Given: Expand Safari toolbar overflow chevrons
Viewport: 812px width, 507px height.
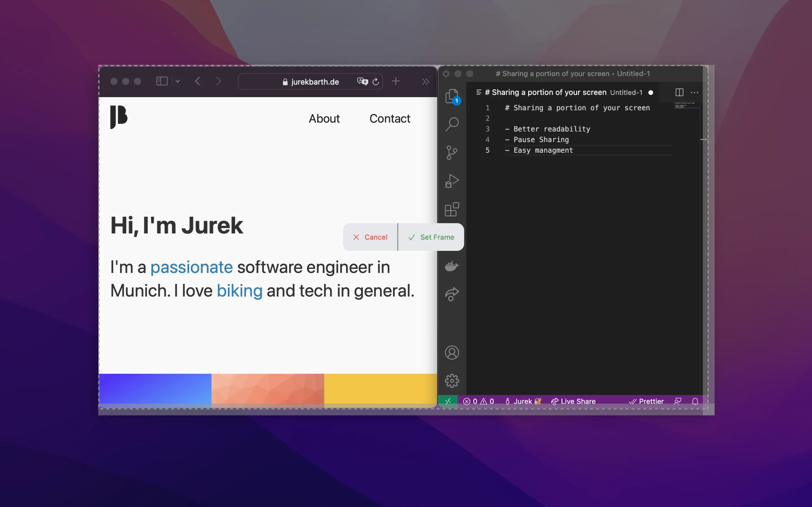Looking at the screenshot, I should 425,81.
